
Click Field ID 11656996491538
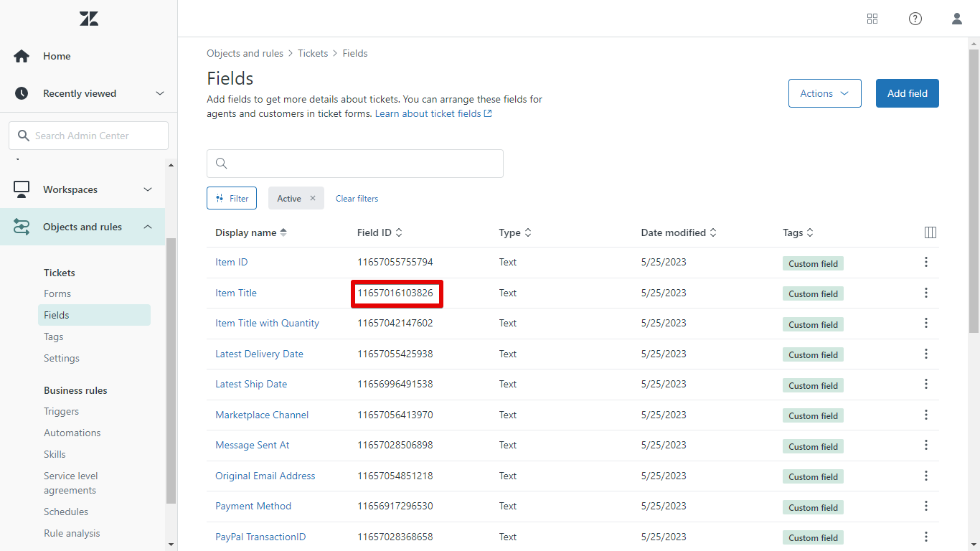[395, 384]
